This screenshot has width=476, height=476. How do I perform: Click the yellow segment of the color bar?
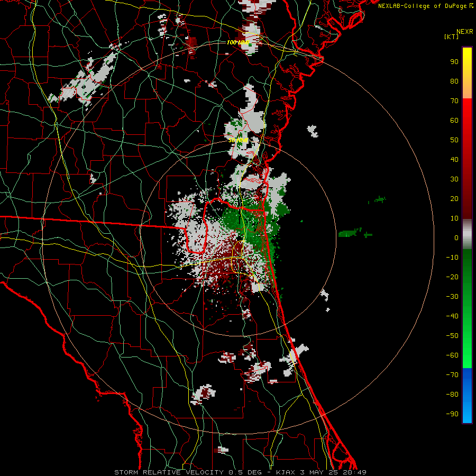(467, 73)
